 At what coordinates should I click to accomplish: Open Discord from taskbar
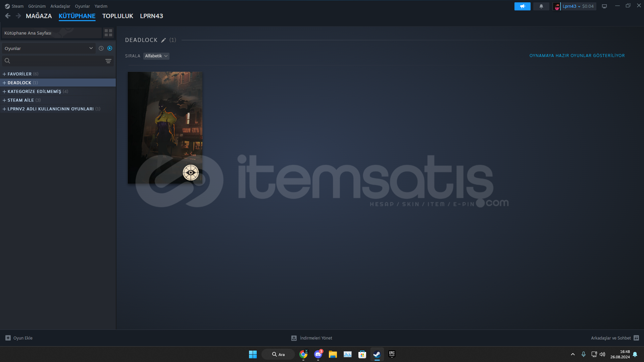tap(318, 354)
